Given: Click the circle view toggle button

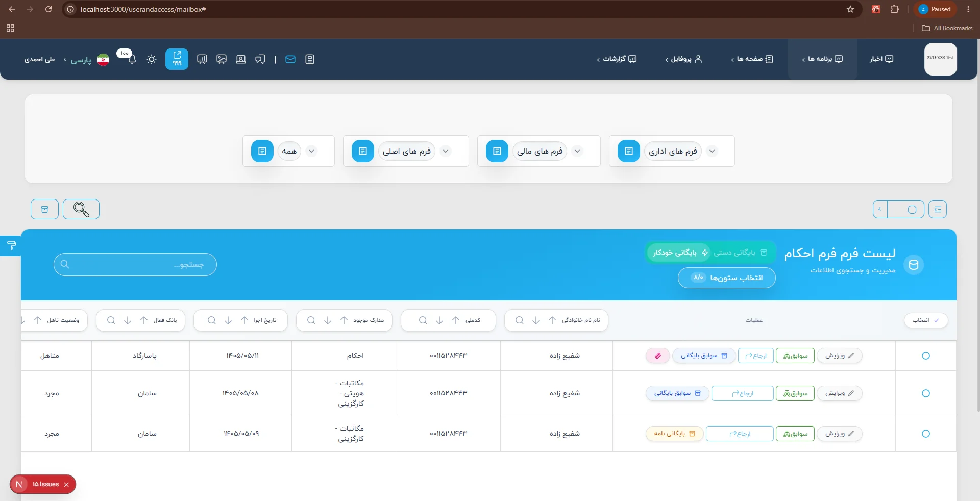Looking at the screenshot, I should [x=906, y=209].
